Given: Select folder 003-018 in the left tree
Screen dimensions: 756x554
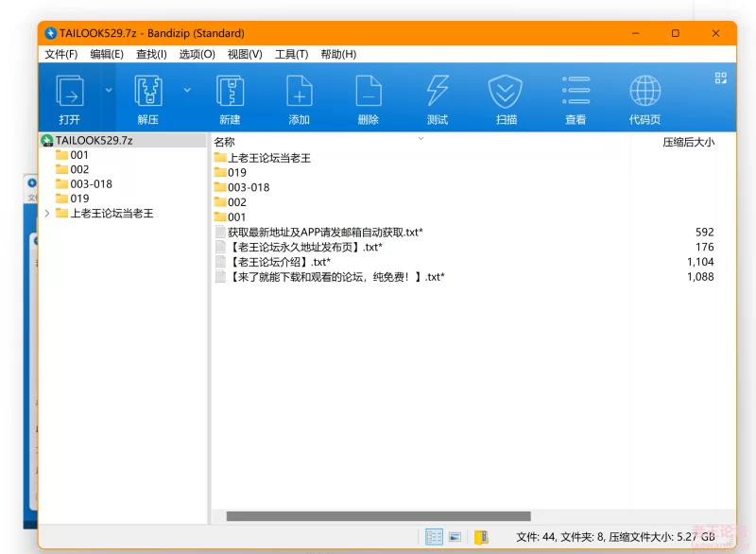Looking at the screenshot, I should [91, 183].
